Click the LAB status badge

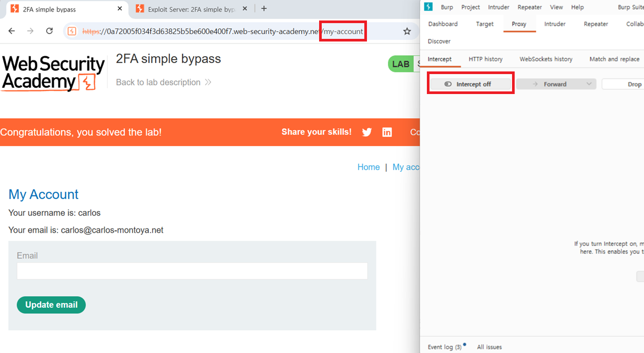(x=401, y=64)
